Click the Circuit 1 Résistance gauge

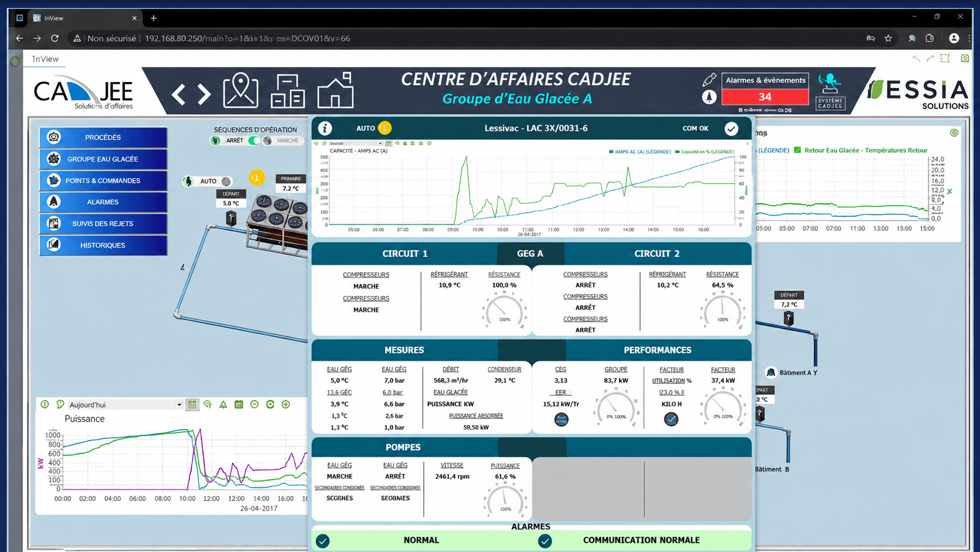click(504, 311)
